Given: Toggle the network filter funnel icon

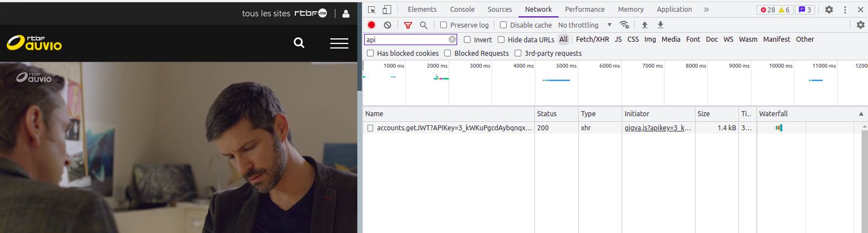Looking at the screenshot, I should pos(408,25).
